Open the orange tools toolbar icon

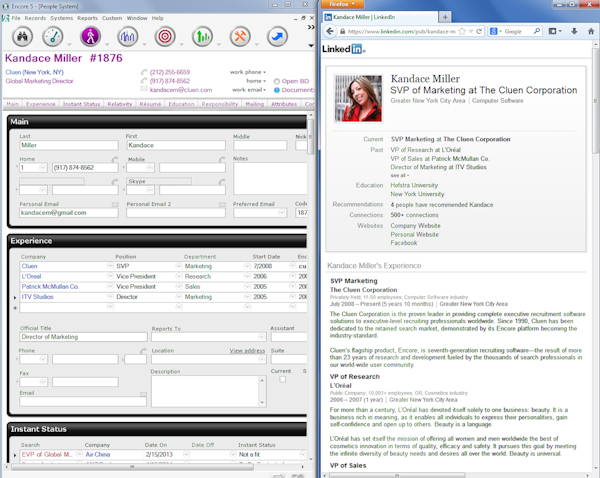pos(240,36)
